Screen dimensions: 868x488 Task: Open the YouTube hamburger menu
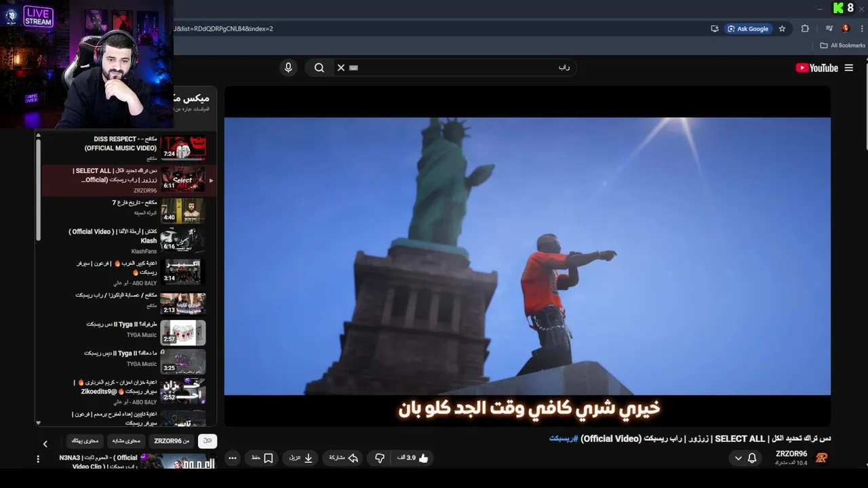click(x=848, y=68)
